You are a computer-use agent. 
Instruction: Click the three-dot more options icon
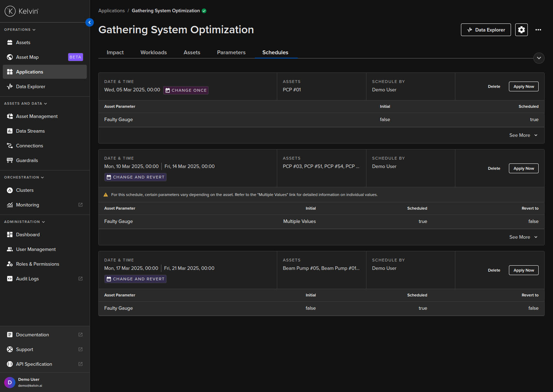point(538,30)
